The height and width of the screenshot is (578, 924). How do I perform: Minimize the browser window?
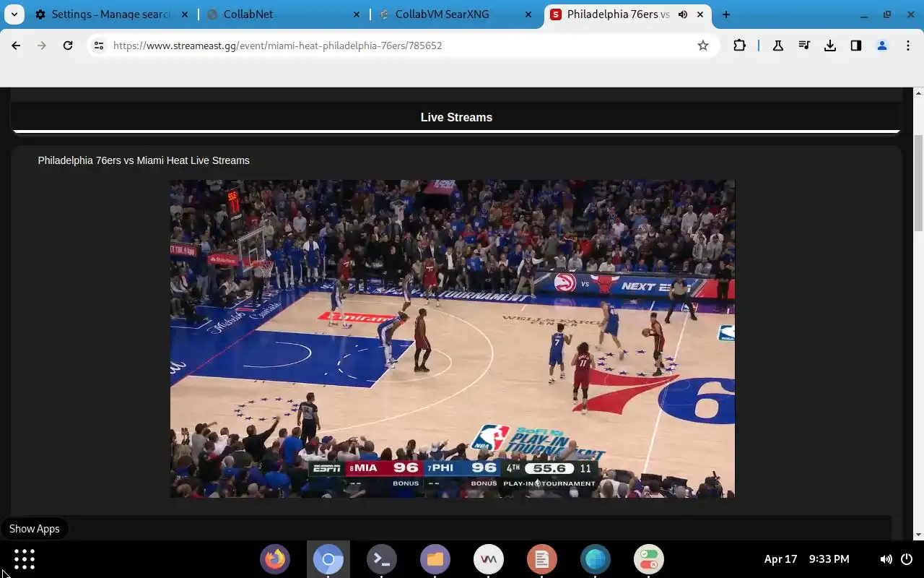click(864, 14)
